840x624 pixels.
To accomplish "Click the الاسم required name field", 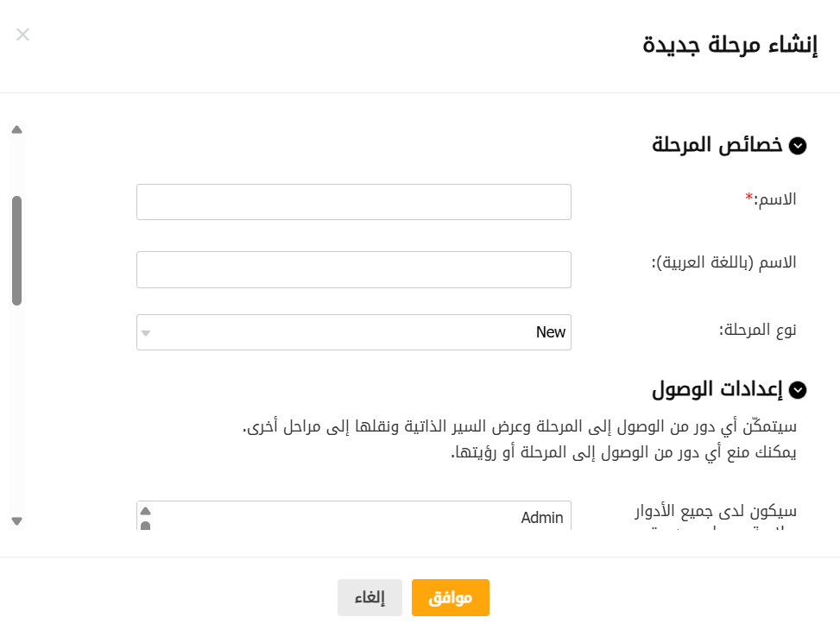I will coord(354,202).
